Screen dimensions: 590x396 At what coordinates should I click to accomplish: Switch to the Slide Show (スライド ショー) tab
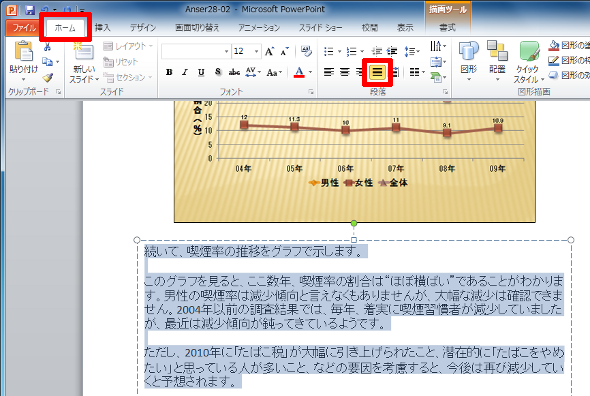pyautogui.click(x=320, y=27)
